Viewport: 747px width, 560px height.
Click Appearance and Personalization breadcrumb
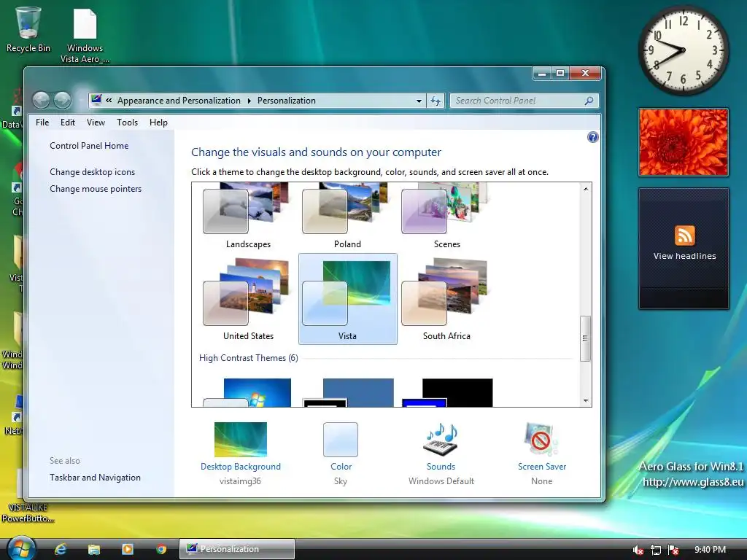179,101
